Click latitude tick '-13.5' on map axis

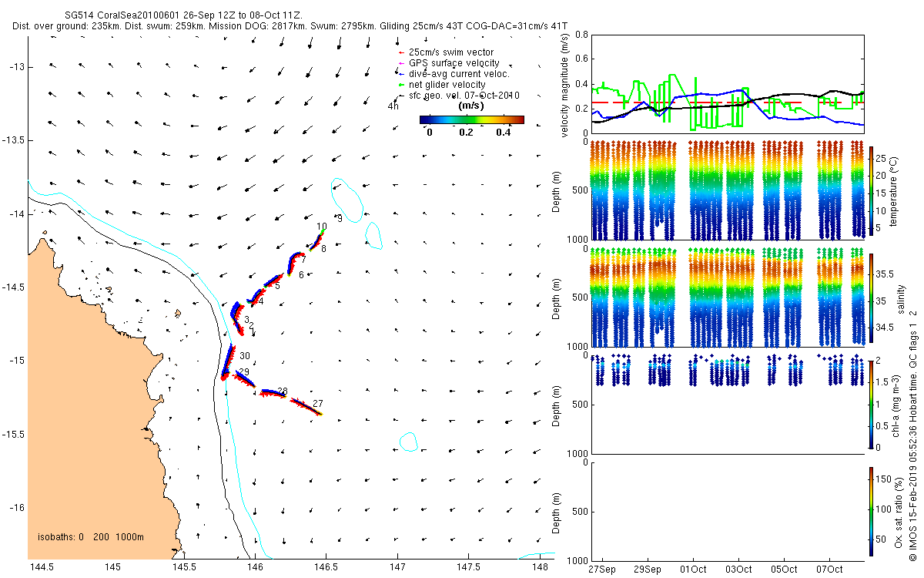[12, 141]
